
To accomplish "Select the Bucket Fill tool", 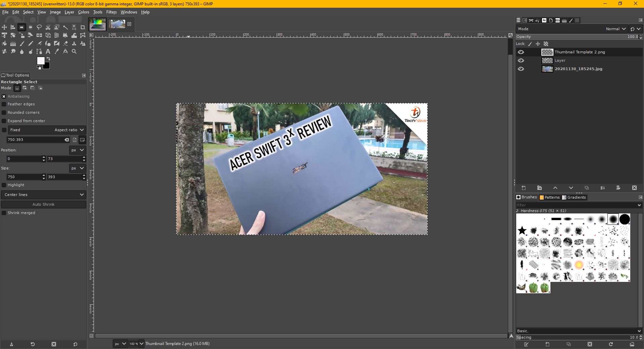I will pyautogui.click(x=4, y=43).
